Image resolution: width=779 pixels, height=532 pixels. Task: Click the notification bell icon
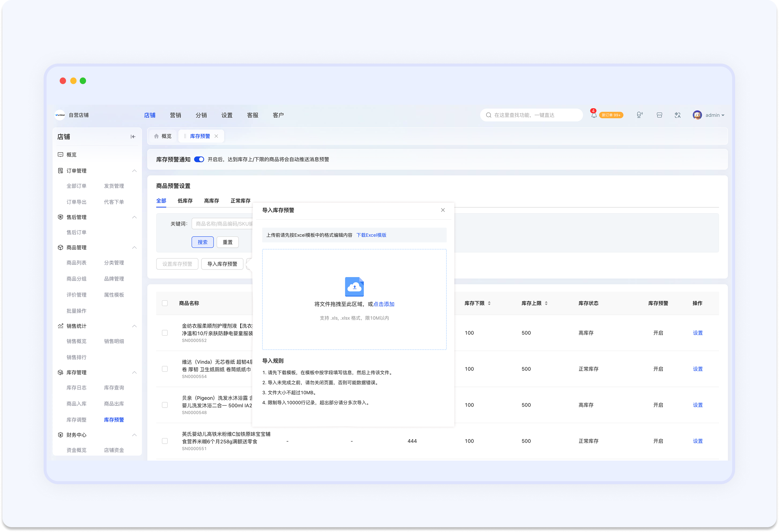[594, 115]
